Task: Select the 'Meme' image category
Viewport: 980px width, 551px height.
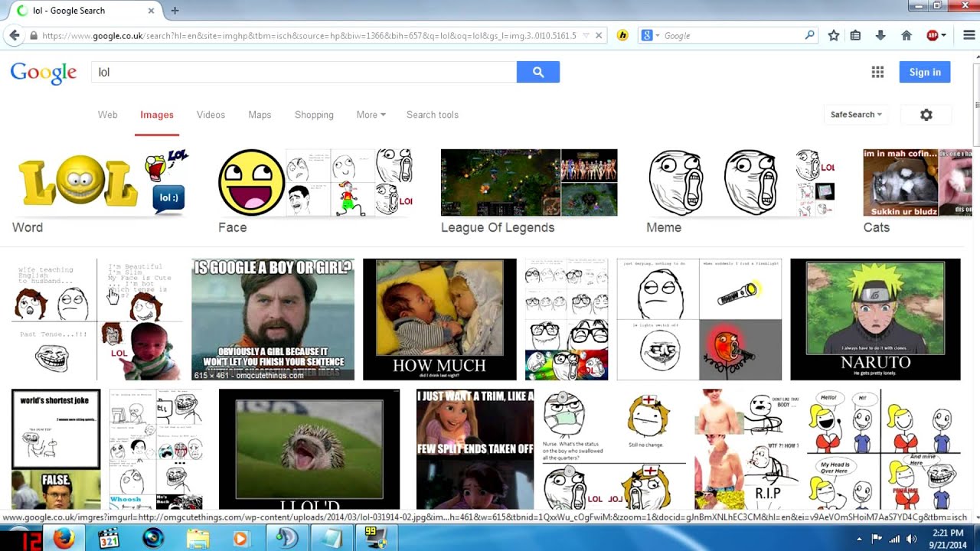Action: click(x=741, y=191)
